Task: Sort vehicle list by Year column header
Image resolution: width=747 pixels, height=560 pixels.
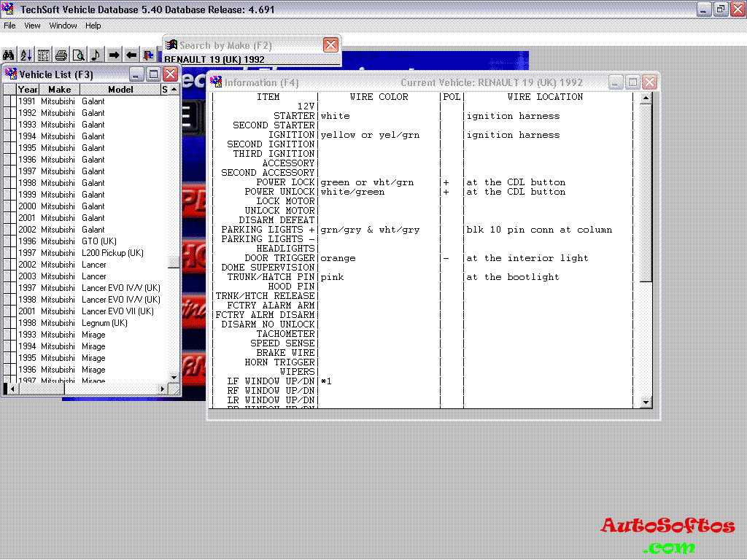Action: tap(28, 90)
